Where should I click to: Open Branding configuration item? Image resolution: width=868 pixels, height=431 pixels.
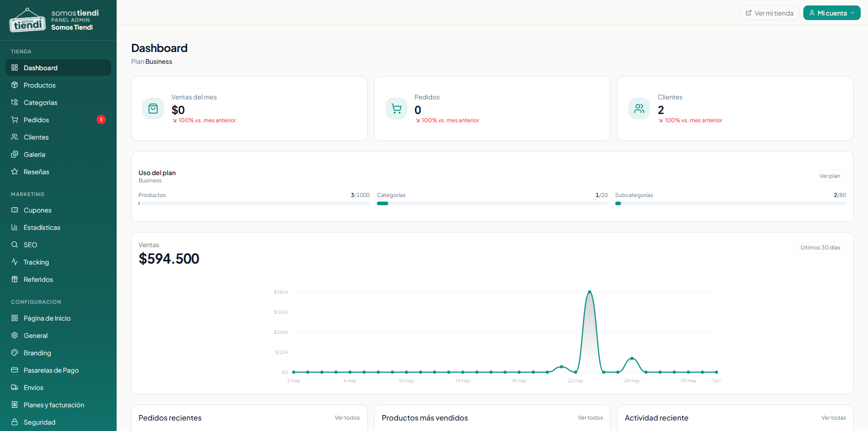click(58, 353)
